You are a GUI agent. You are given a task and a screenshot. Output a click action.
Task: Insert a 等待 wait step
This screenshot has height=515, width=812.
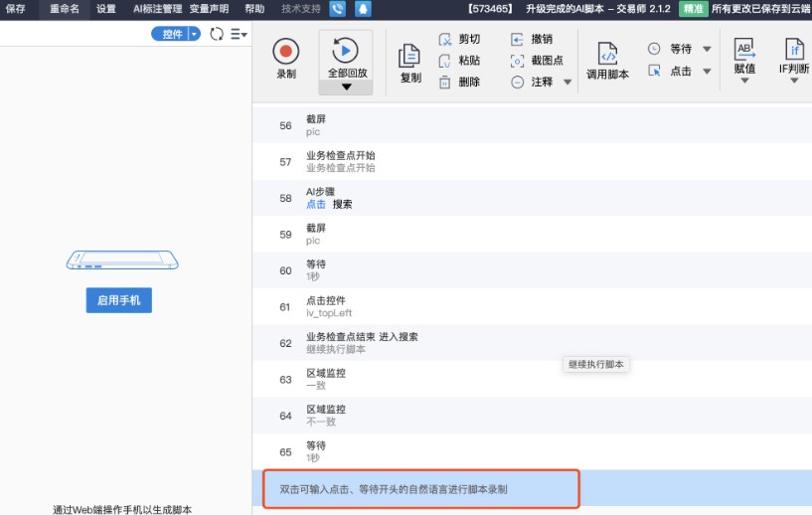[670, 49]
